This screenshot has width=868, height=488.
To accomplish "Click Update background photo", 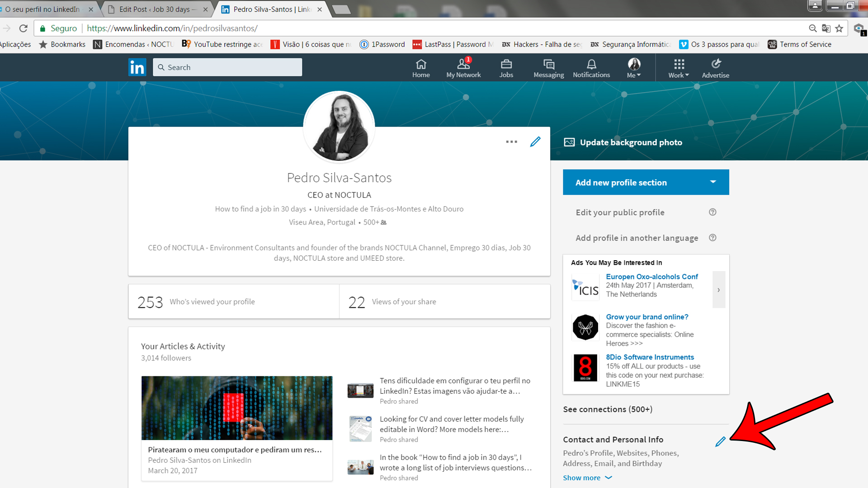I will 631,142.
